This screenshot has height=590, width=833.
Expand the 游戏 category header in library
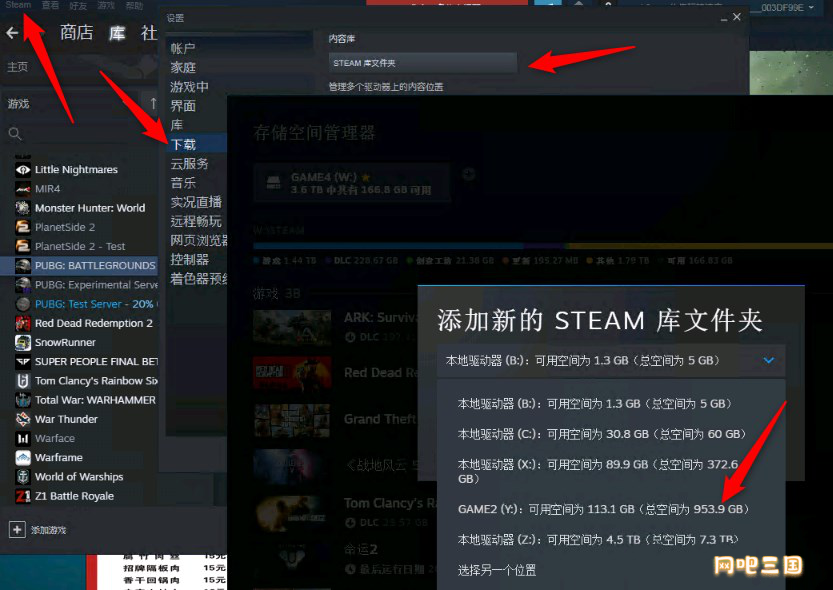click(x=18, y=104)
